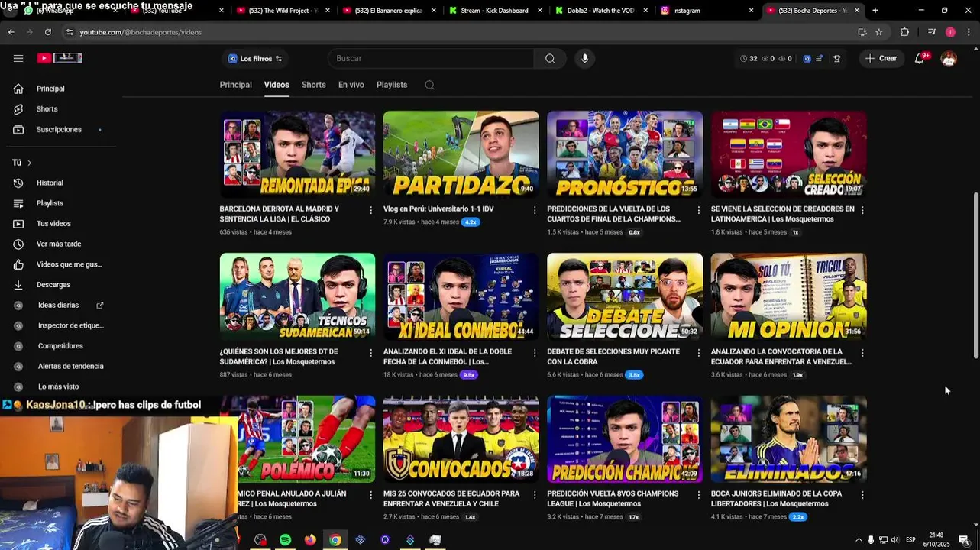The height and width of the screenshot is (550, 980).
Task: Open more options for XI ideal Conmebol video
Action: coord(535,353)
